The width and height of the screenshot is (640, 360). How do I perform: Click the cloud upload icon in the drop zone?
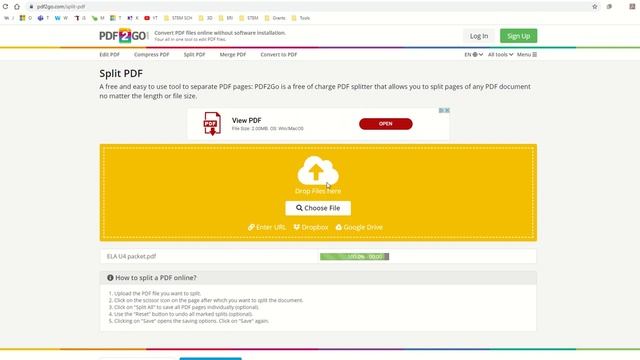click(318, 171)
